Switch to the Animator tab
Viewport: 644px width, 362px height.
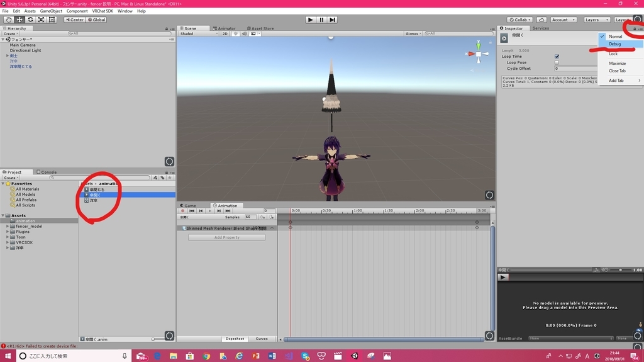[x=225, y=28]
